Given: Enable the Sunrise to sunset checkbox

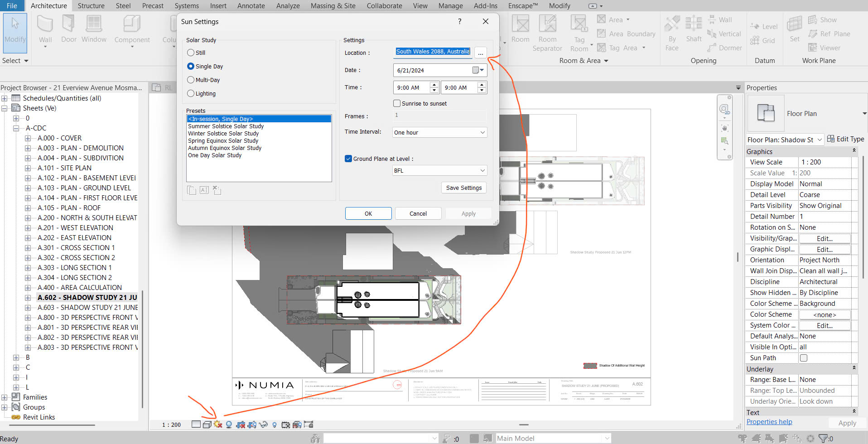Looking at the screenshot, I should point(396,103).
